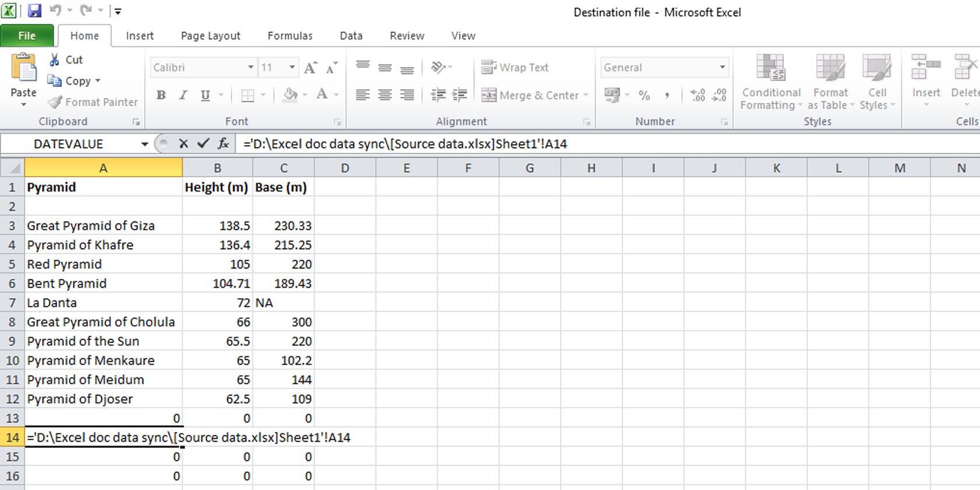Click the Orientation text angle icon
This screenshot has height=490, width=980.
point(438,67)
